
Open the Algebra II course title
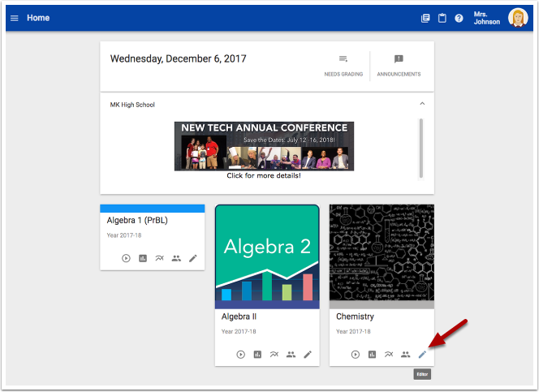pos(239,317)
